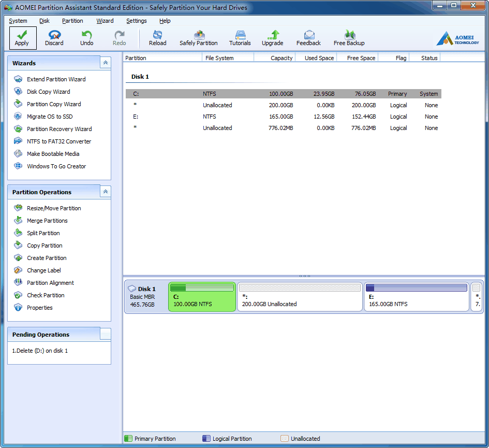
Task: Sort by the Flag column header
Action: pyautogui.click(x=394, y=58)
